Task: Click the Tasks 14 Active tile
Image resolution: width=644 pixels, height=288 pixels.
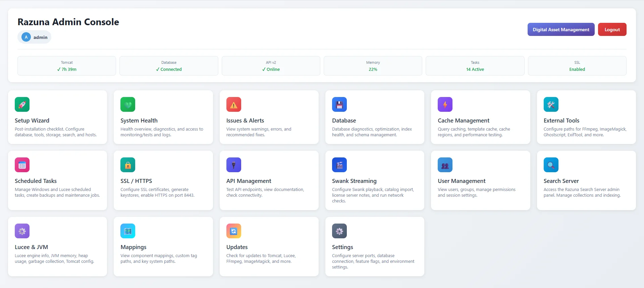Action: [x=475, y=66]
